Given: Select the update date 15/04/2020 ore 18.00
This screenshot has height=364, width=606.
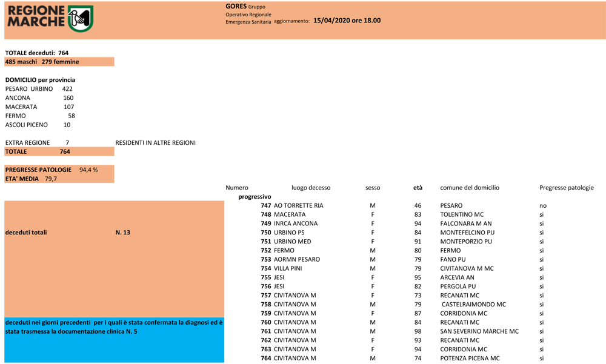Looking at the screenshot, I should (347, 21).
